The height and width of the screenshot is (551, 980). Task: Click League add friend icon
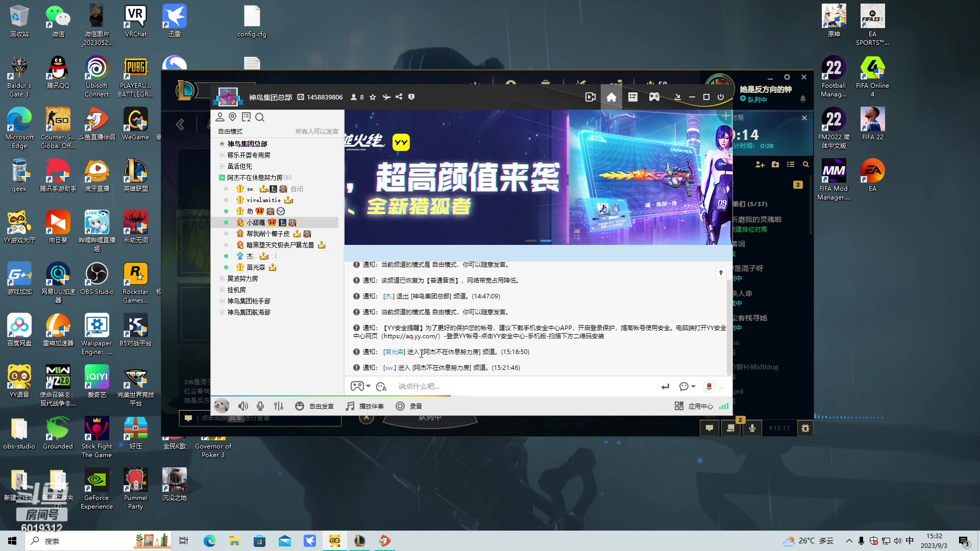tap(760, 164)
